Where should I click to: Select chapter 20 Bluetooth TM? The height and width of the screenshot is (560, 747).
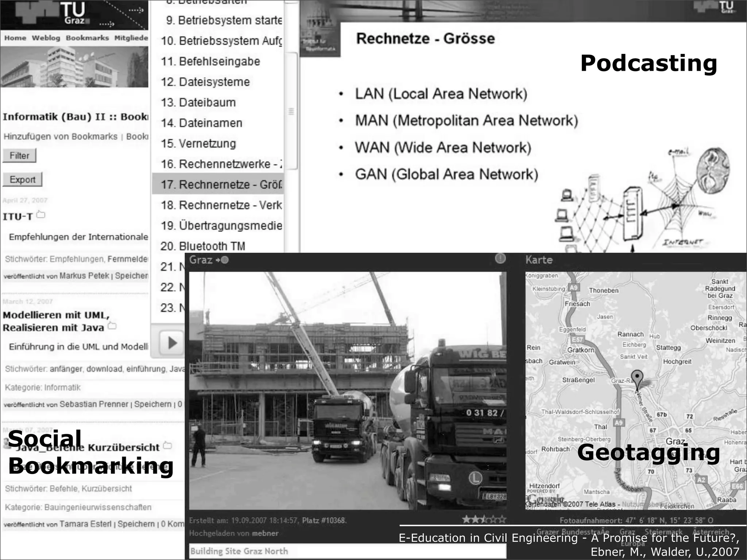coord(203,246)
